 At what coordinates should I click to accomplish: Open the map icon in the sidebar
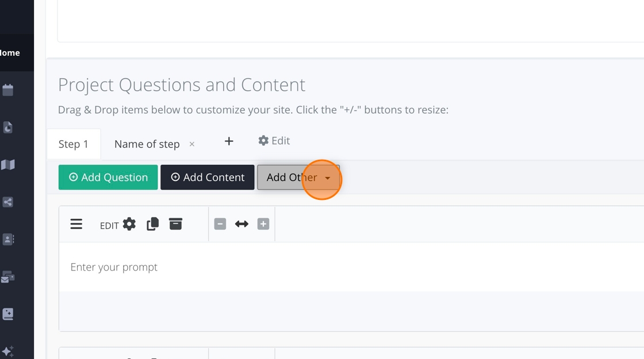point(8,165)
